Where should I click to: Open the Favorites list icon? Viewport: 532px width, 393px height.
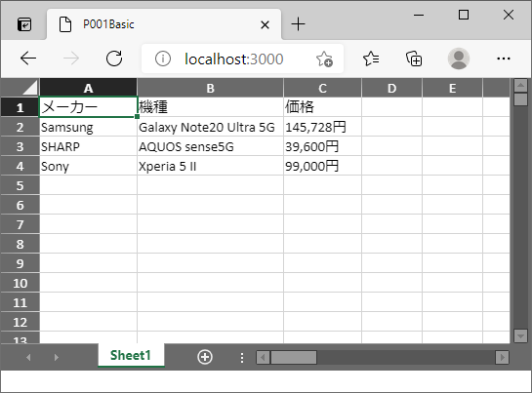[x=371, y=59]
